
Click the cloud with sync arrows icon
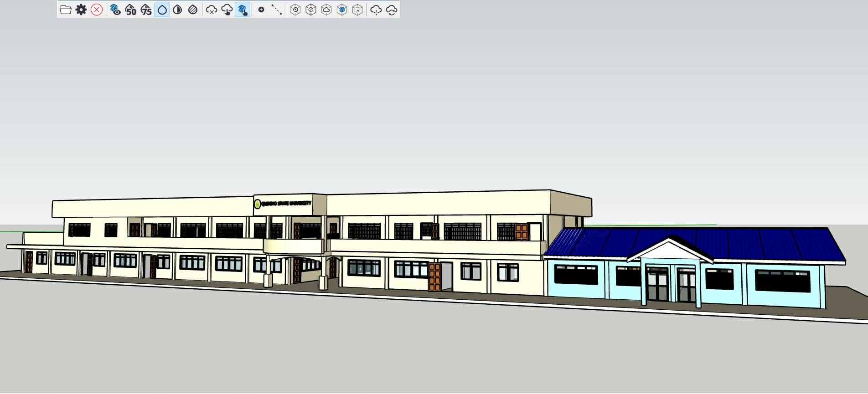point(392,10)
